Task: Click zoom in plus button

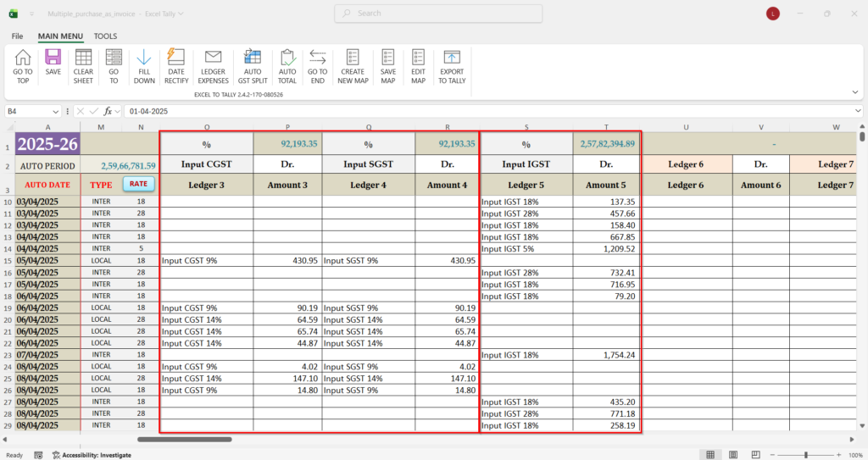Action: (838, 455)
